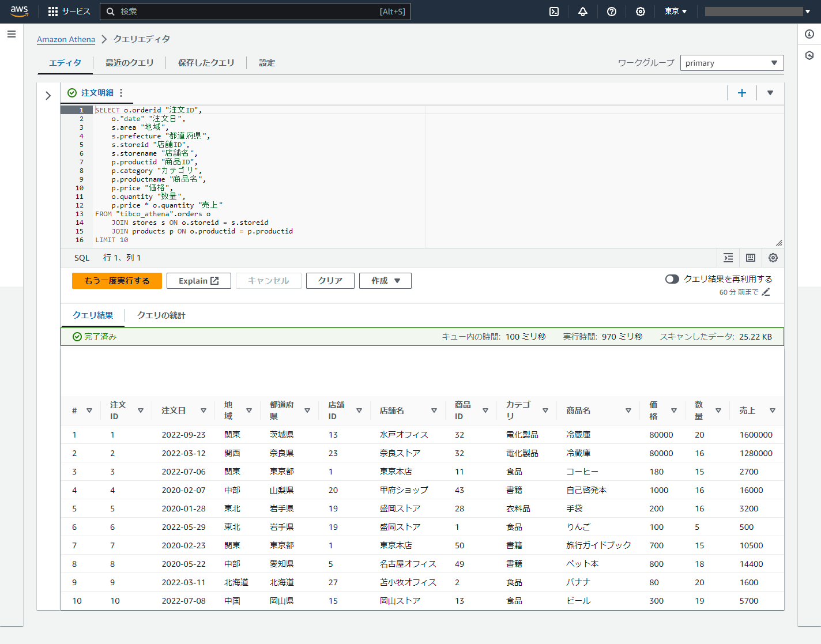
Task: Select the 注文明細 query tab
Action: (x=97, y=93)
